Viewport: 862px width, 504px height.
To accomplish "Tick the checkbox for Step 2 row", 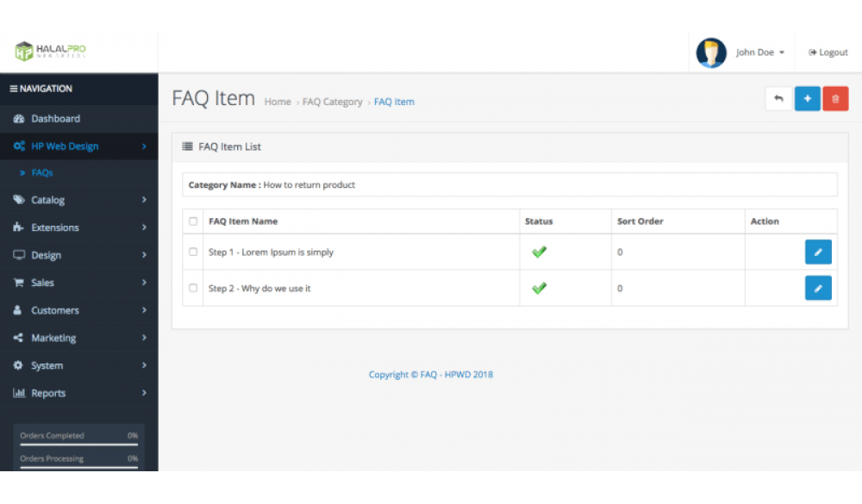I will (193, 288).
